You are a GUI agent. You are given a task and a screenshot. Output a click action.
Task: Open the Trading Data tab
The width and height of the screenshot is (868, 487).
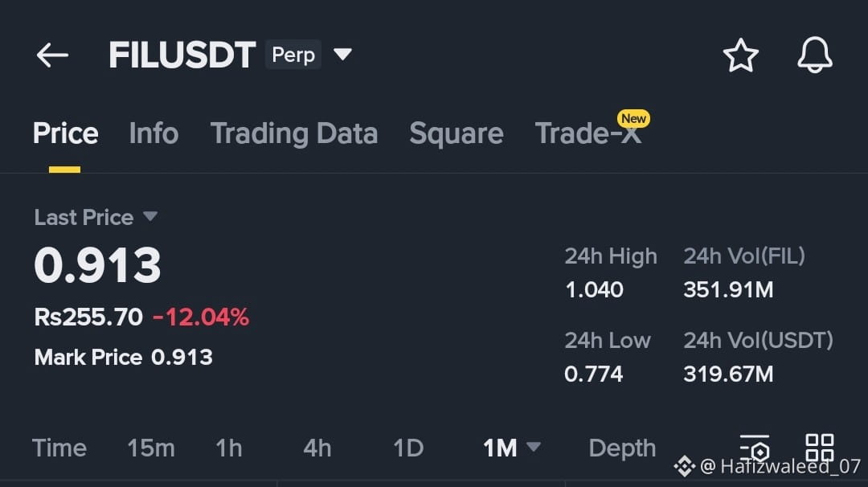pos(293,133)
